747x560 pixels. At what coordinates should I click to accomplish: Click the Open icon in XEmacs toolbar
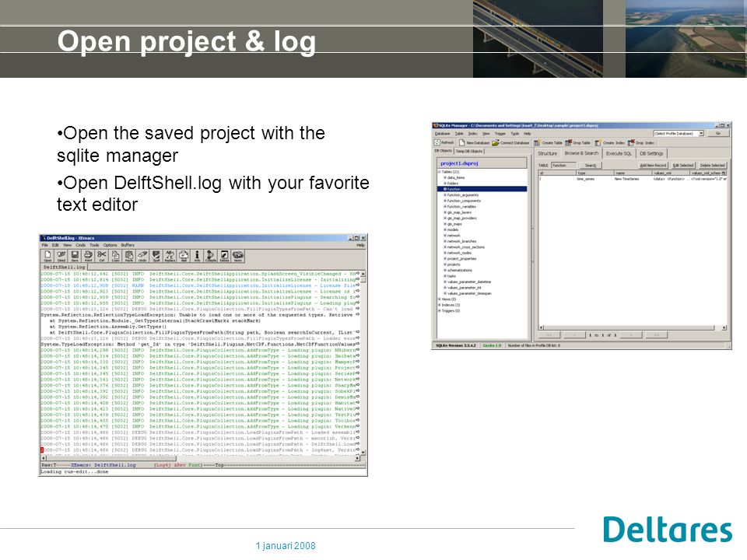pos(47,256)
